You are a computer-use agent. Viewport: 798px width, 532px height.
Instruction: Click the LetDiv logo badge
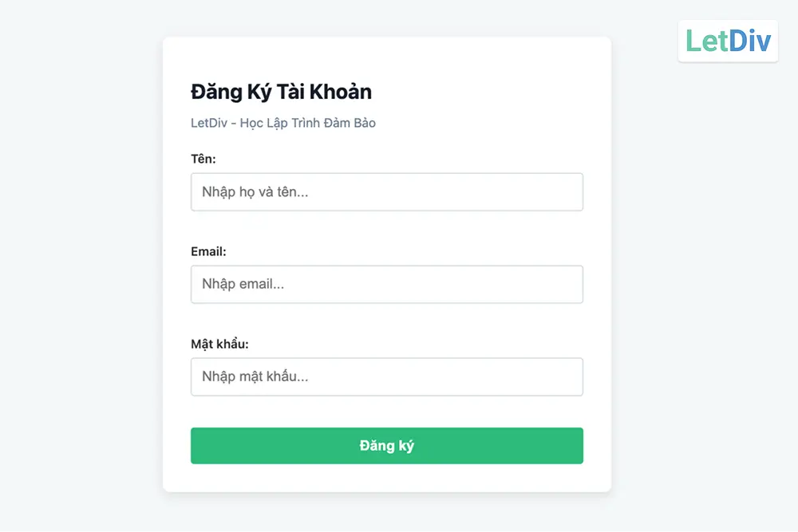[728, 41]
